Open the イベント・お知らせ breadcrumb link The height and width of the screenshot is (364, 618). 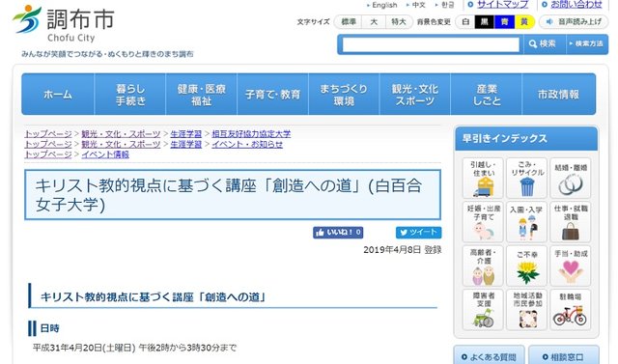coord(247,144)
